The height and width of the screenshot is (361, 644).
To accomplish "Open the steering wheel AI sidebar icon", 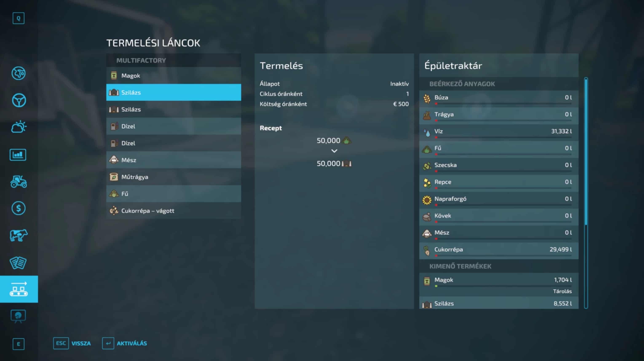I will click(x=19, y=100).
